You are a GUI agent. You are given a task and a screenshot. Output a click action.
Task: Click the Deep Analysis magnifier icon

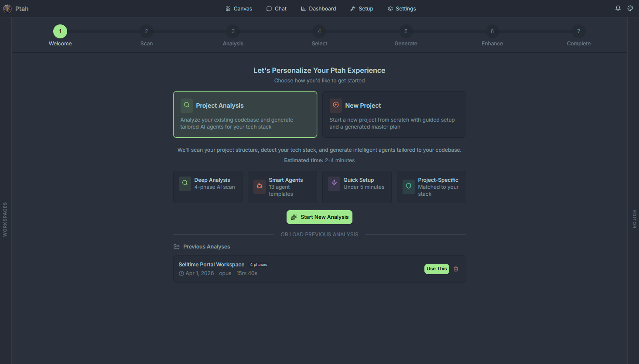[x=185, y=183]
